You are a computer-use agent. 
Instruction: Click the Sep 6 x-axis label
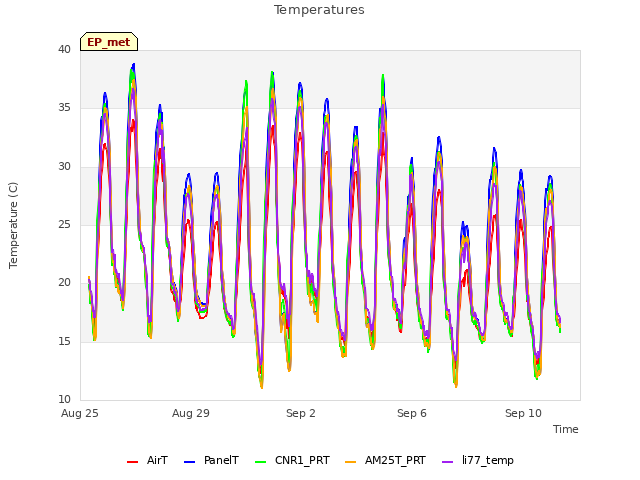point(412,413)
